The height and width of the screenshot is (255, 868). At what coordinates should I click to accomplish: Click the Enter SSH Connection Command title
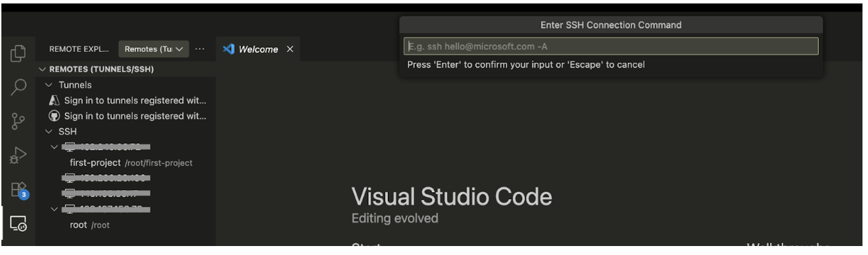click(611, 25)
